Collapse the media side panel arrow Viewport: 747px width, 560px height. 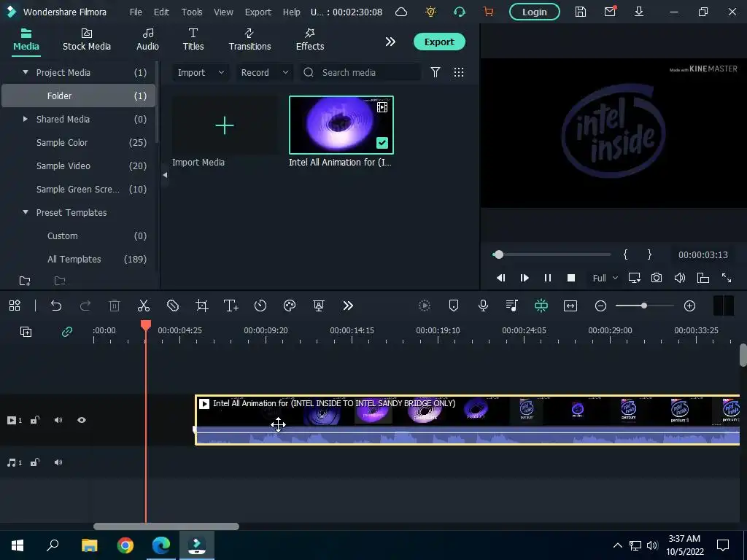coord(165,175)
